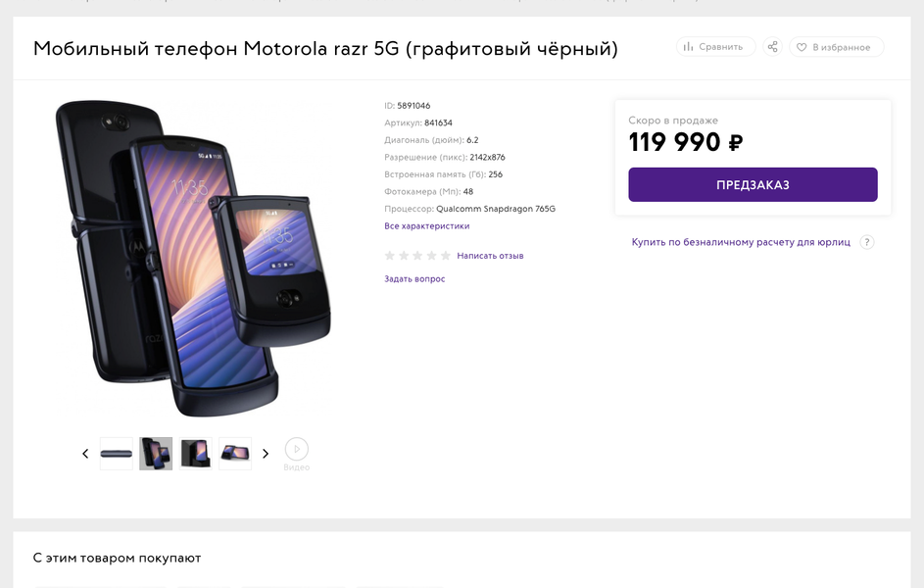Screen dimensions: 924x588
Task: Open Купить по безналичному расчету link
Action: [741, 242]
